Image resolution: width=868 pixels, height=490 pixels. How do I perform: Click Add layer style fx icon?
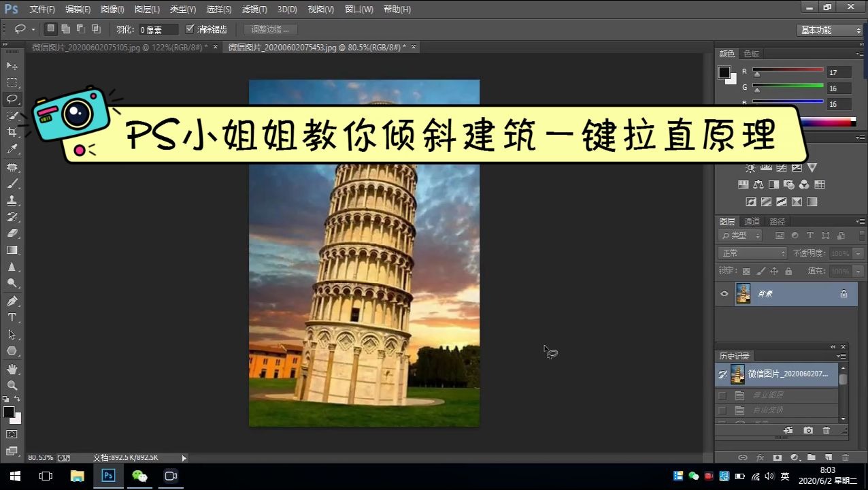[761, 458]
